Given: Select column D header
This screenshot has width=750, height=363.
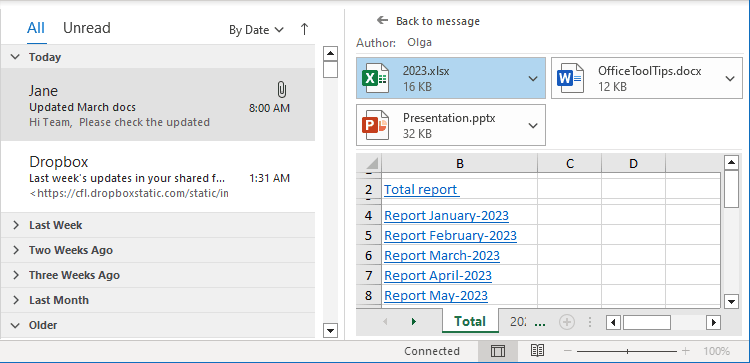Looking at the screenshot, I should tap(633, 164).
